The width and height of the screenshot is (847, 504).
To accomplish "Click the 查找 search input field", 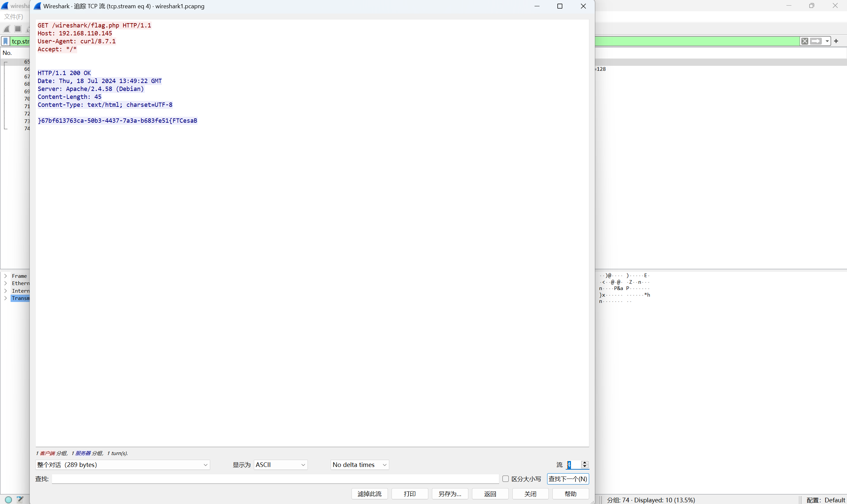I will [x=275, y=479].
